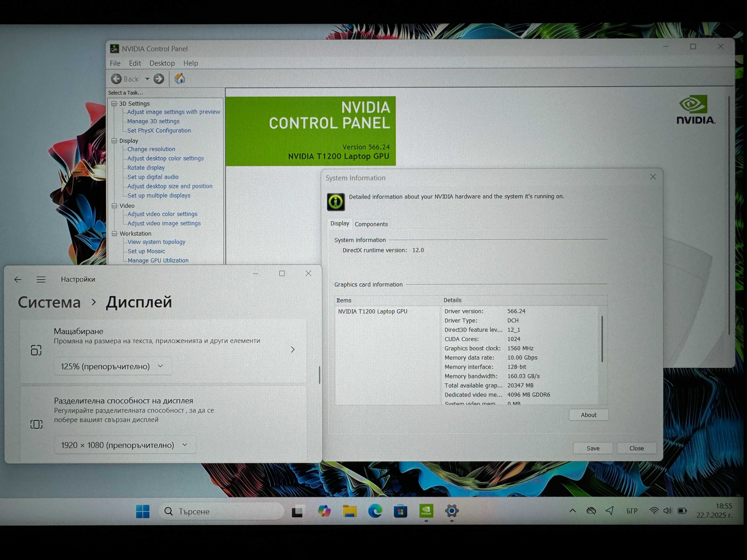Switch to the Components tab
This screenshot has height=560, width=747.
pos(371,224)
